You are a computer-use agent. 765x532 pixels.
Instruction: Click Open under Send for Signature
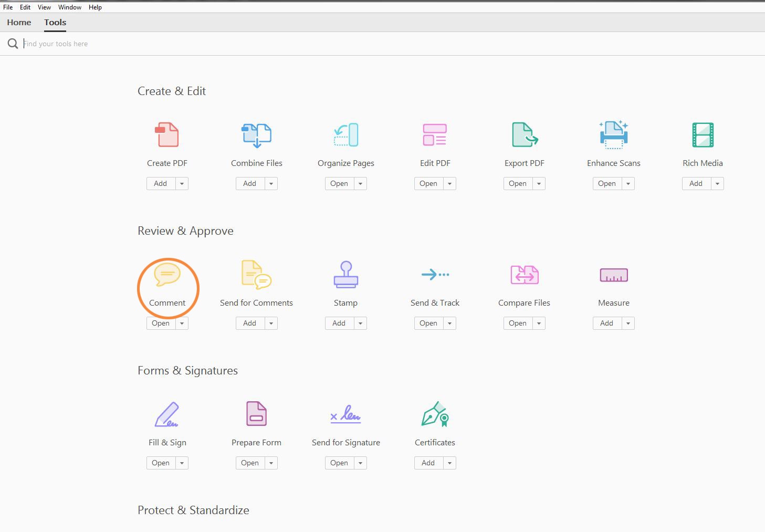[x=339, y=463]
